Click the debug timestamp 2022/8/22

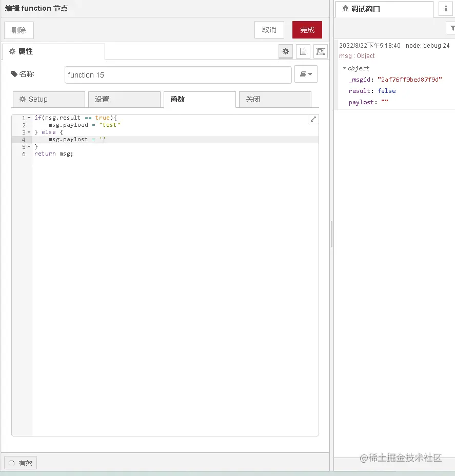click(370, 46)
